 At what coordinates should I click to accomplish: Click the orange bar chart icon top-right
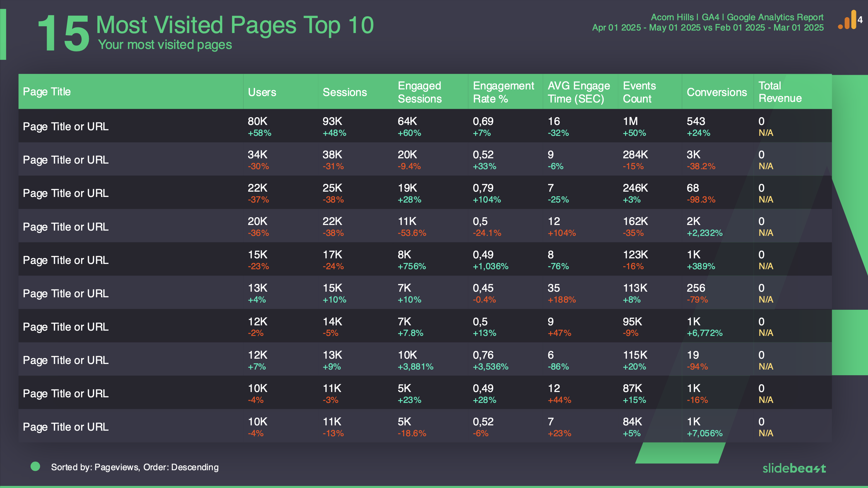(846, 20)
